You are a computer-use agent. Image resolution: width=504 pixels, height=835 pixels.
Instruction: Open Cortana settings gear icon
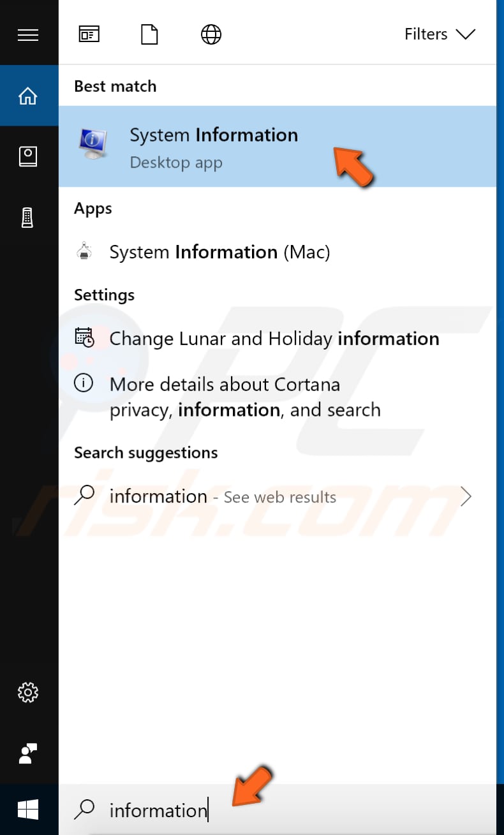28,692
